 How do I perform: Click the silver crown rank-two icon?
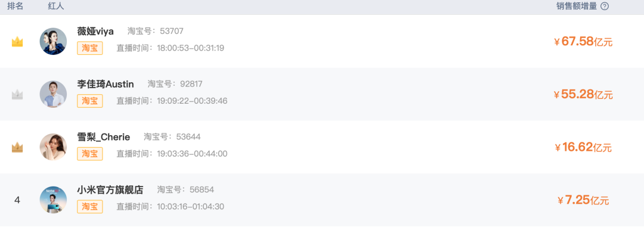coord(17,95)
